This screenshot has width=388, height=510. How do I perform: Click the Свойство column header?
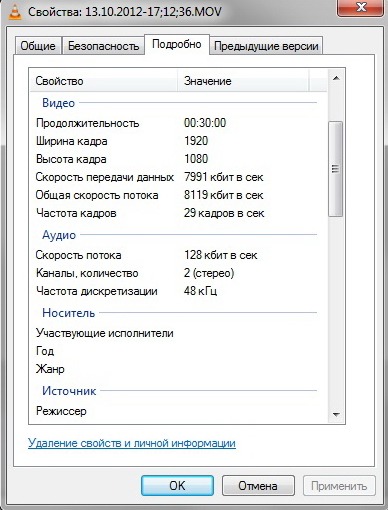[x=104, y=81]
